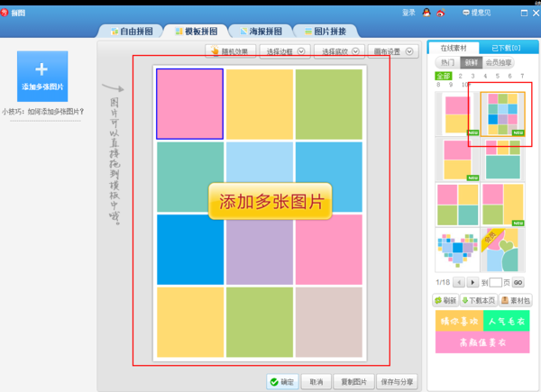Click 下载本页 download button
The image size is (541, 392).
click(x=479, y=300)
